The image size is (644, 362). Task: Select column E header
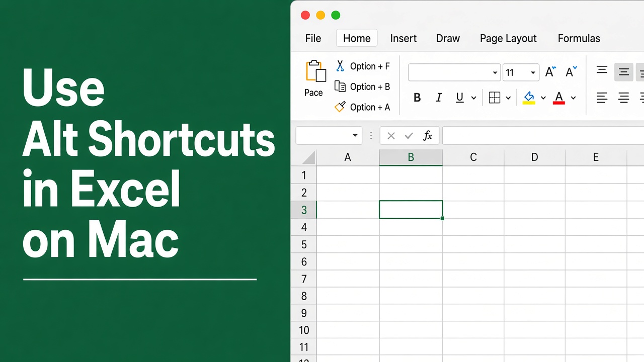596,157
